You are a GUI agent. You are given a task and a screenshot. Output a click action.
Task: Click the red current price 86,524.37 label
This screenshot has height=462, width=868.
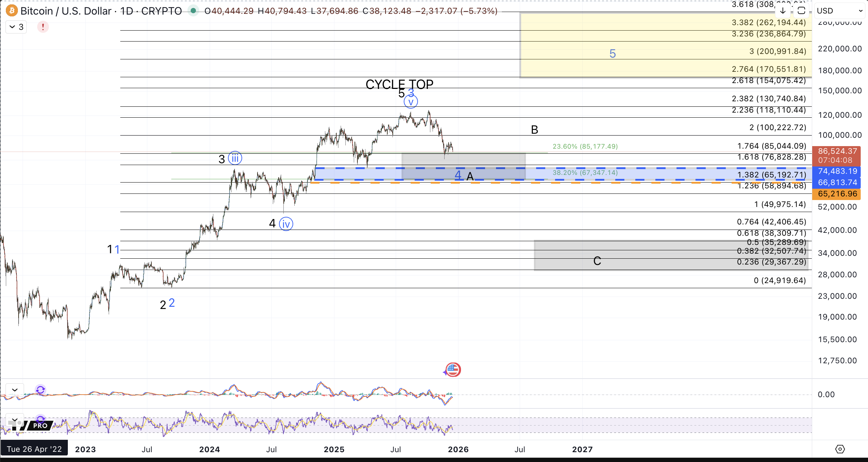[x=837, y=151]
